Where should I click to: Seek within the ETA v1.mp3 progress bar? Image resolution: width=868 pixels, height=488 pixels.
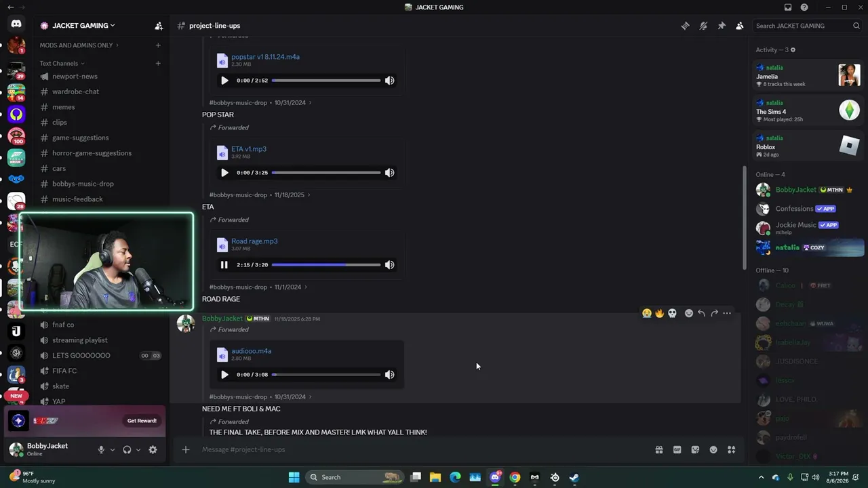point(326,173)
